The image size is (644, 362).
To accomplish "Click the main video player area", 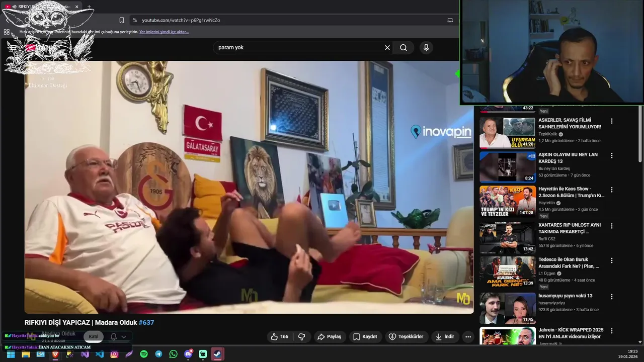I will (x=249, y=187).
